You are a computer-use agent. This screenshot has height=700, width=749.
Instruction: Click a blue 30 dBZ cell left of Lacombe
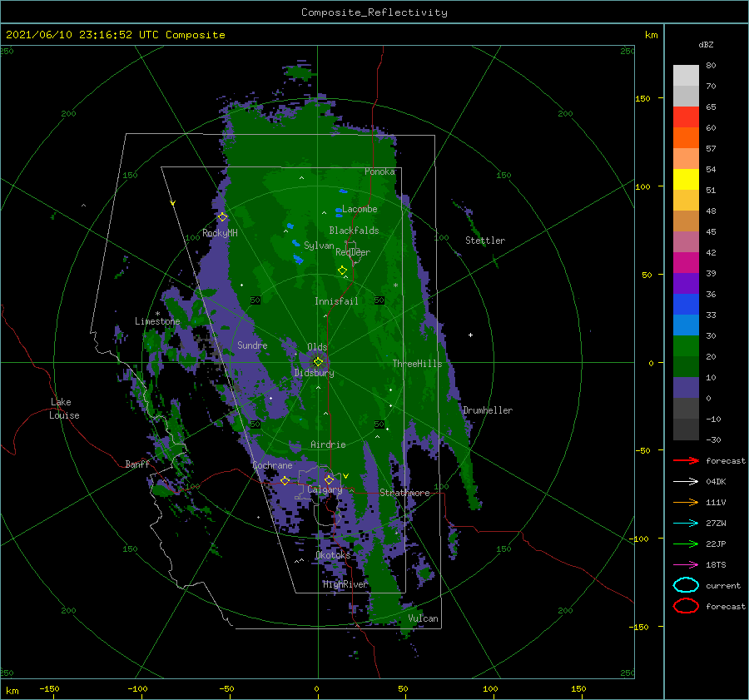coord(339,211)
